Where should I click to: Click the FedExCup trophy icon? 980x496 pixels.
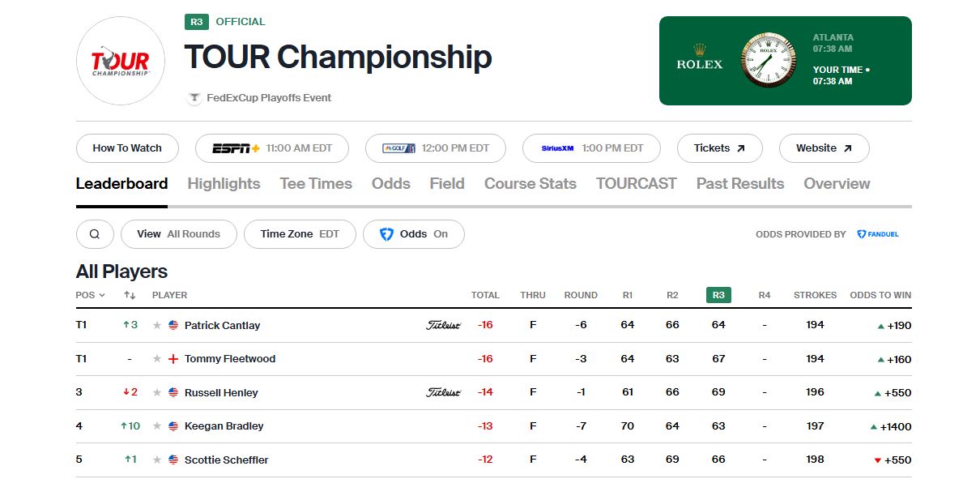(194, 98)
